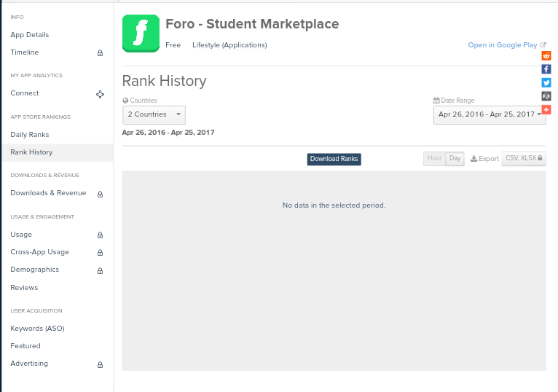Open App Details in the sidebar
The height and width of the screenshot is (392, 558).
click(30, 35)
